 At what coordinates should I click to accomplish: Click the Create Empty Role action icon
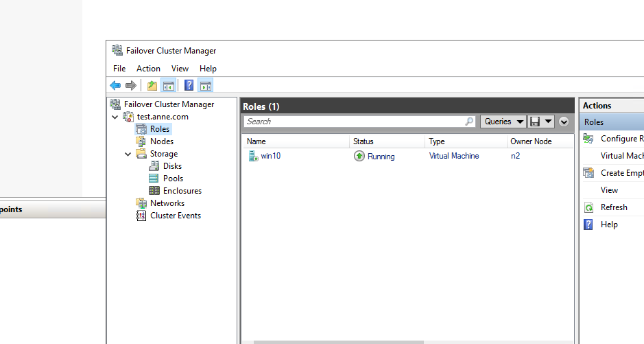[x=588, y=173]
